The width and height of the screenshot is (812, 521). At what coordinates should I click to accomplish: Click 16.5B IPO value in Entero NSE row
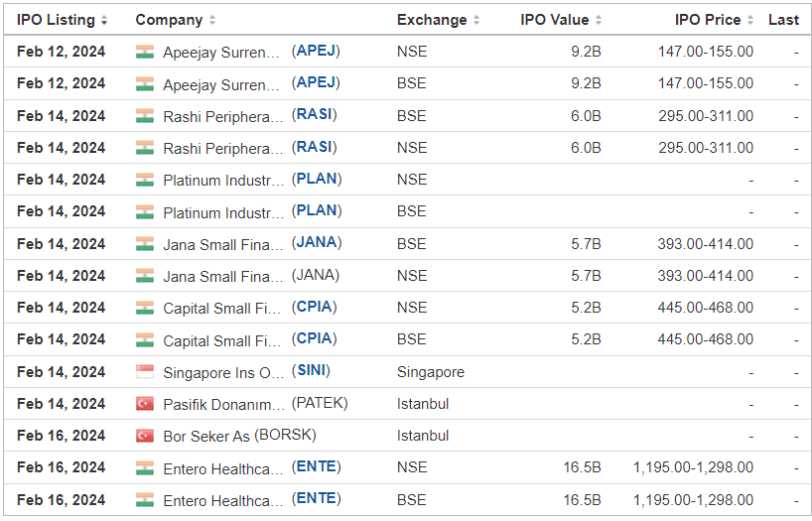(x=582, y=467)
